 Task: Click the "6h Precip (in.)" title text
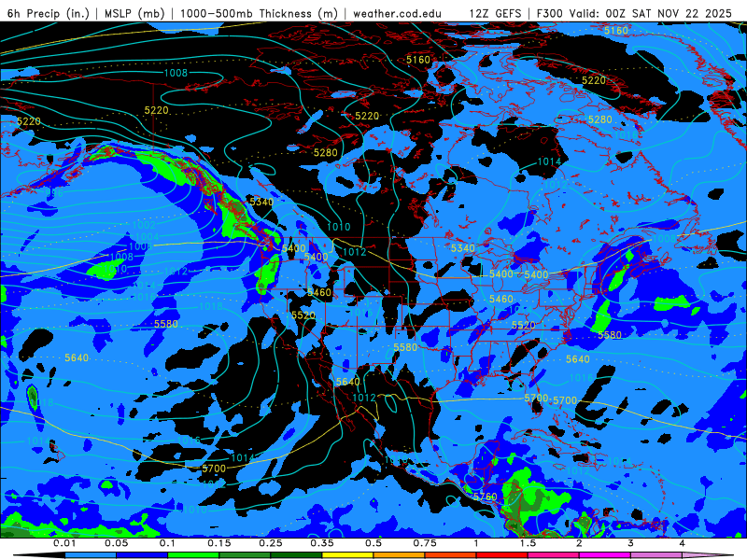(x=49, y=13)
